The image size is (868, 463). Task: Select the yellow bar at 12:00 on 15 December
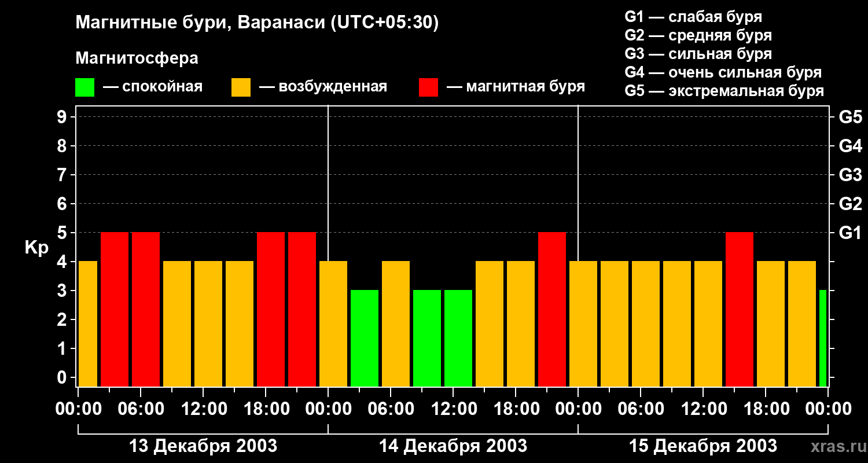pyautogui.click(x=708, y=324)
